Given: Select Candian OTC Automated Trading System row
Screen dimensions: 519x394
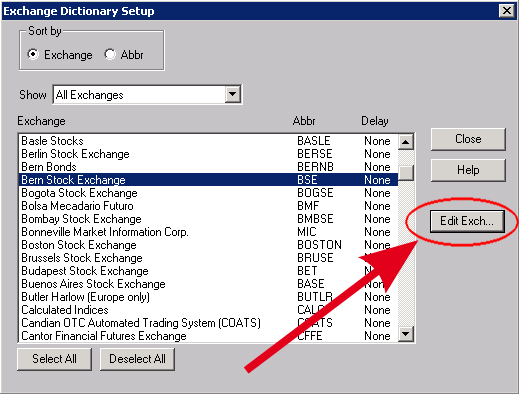Looking at the screenshot, I should [x=209, y=323].
